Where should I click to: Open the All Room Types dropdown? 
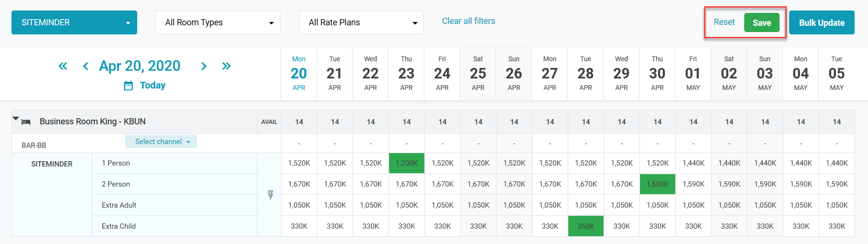pyautogui.click(x=217, y=22)
